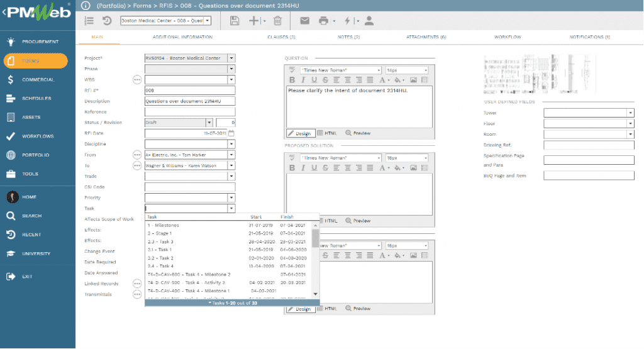This screenshot has width=644, height=349.
Task: Click the Description input field
Action: [190, 101]
